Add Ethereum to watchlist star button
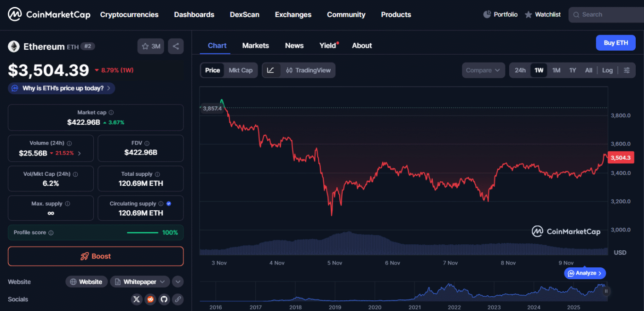The image size is (644, 311). pos(151,46)
